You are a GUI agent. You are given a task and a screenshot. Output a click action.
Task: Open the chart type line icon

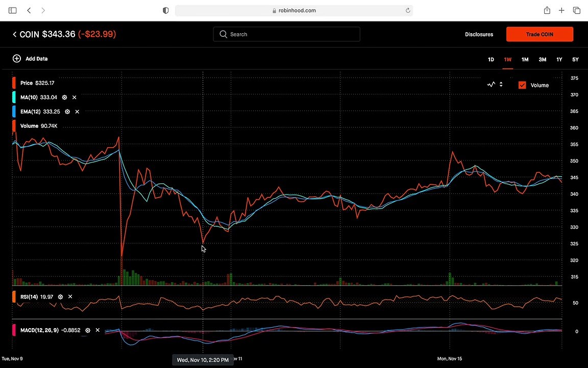pyautogui.click(x=491, y=84)
